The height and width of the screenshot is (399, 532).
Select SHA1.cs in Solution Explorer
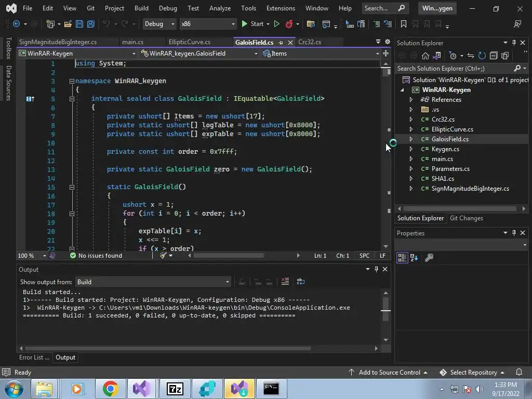[x=443, y=179]
